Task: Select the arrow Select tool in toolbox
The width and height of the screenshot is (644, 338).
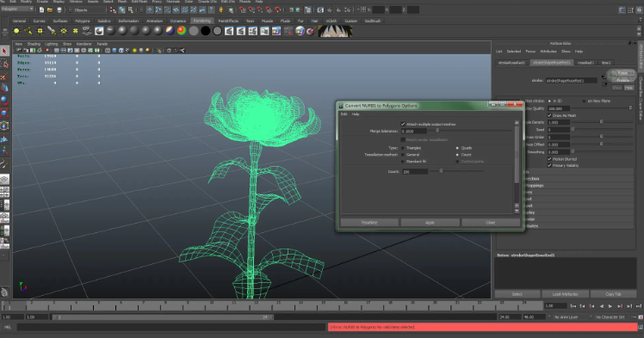Action: [x=4, y=51]
